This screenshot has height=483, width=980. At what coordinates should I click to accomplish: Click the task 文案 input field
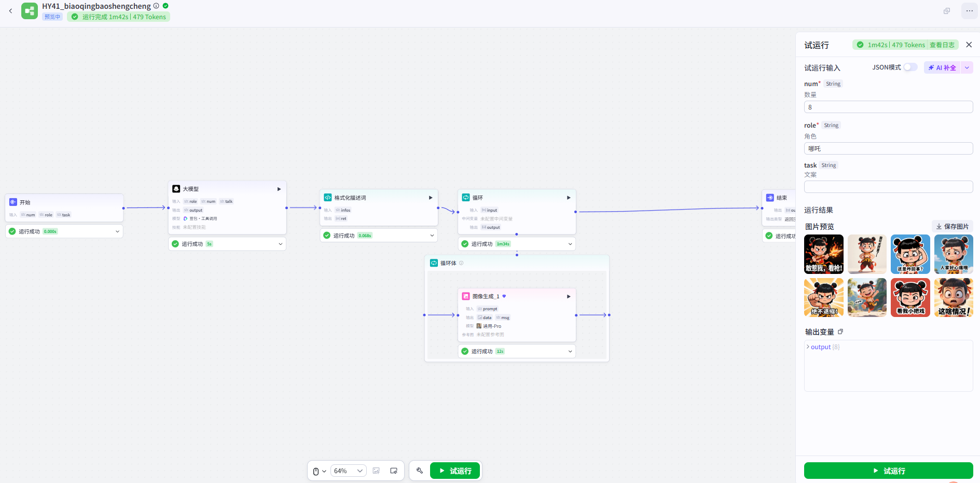888,187
